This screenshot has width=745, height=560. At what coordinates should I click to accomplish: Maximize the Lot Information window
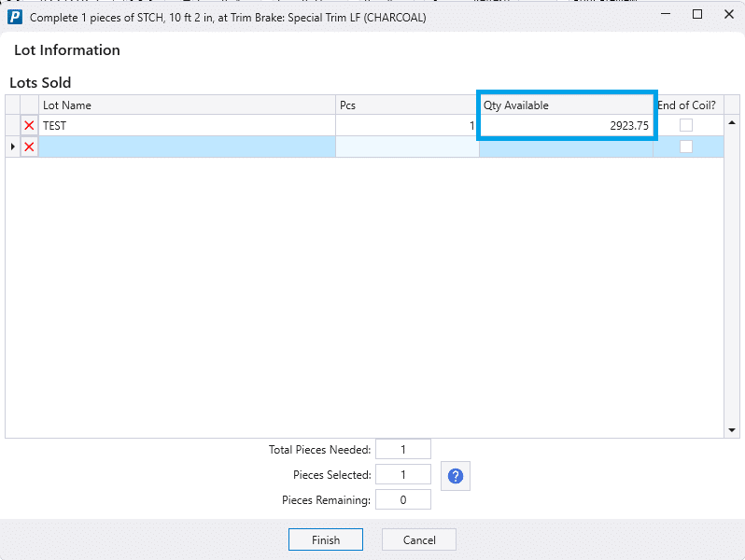click(696, 15)
